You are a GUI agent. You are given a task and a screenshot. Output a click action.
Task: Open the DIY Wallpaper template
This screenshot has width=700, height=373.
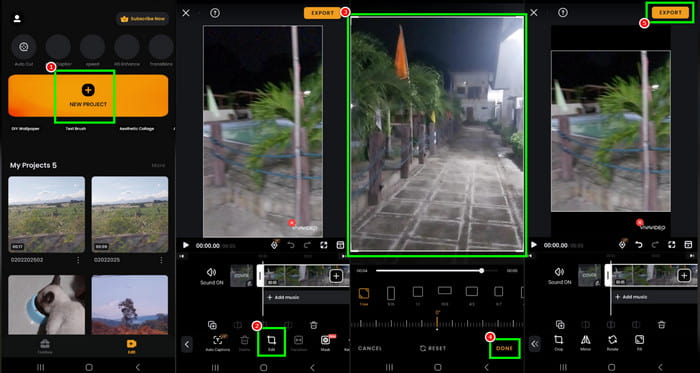(x=26, y=128)
